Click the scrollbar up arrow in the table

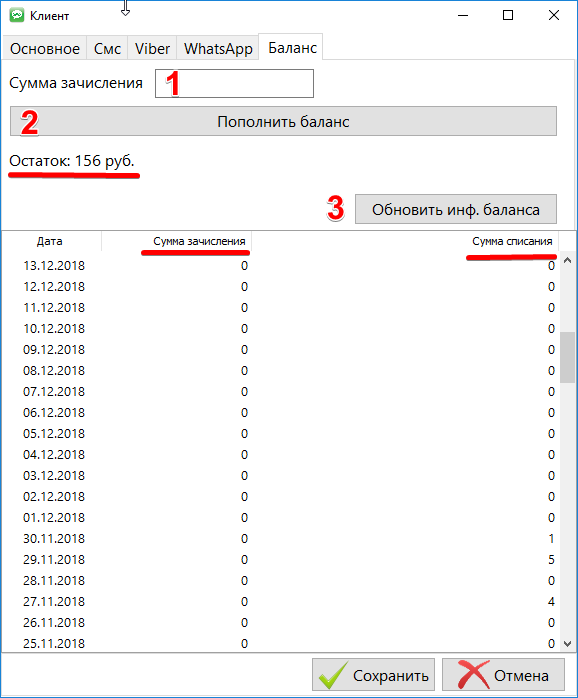point(567,261)
